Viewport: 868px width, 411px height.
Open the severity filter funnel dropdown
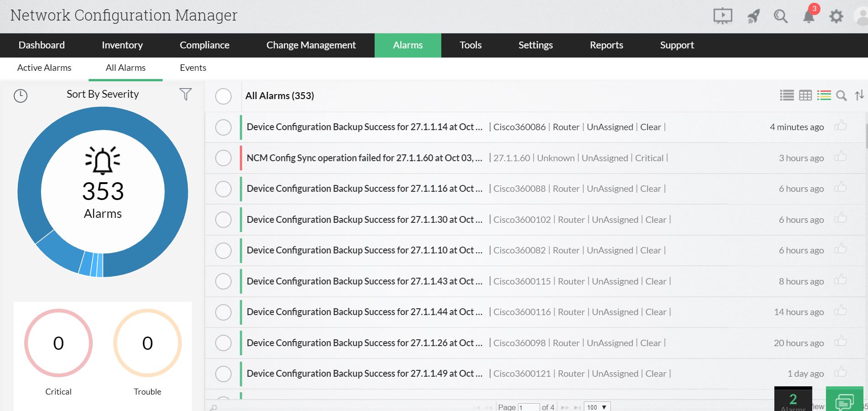pyautogui.click(x=185, y=94)
